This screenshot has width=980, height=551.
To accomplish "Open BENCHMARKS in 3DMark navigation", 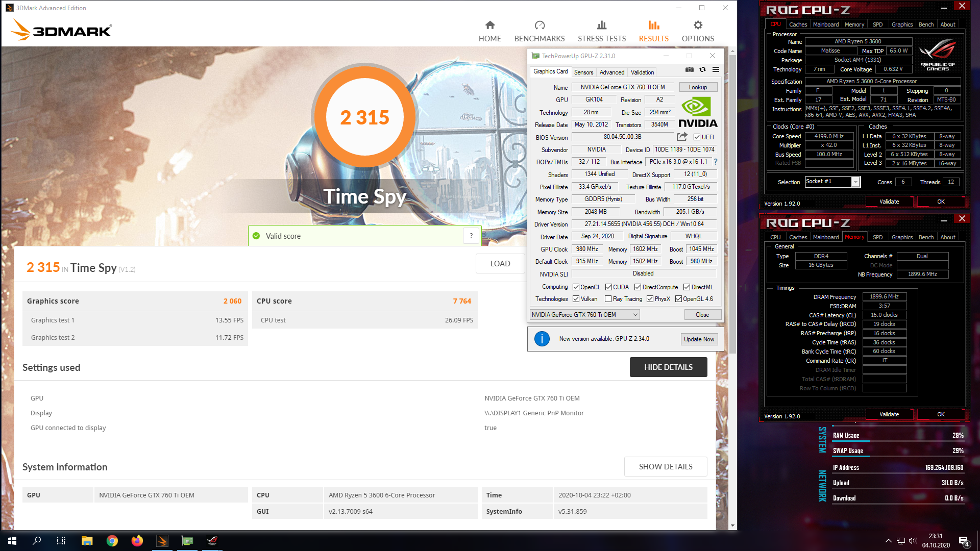I will tap(540, 31).
